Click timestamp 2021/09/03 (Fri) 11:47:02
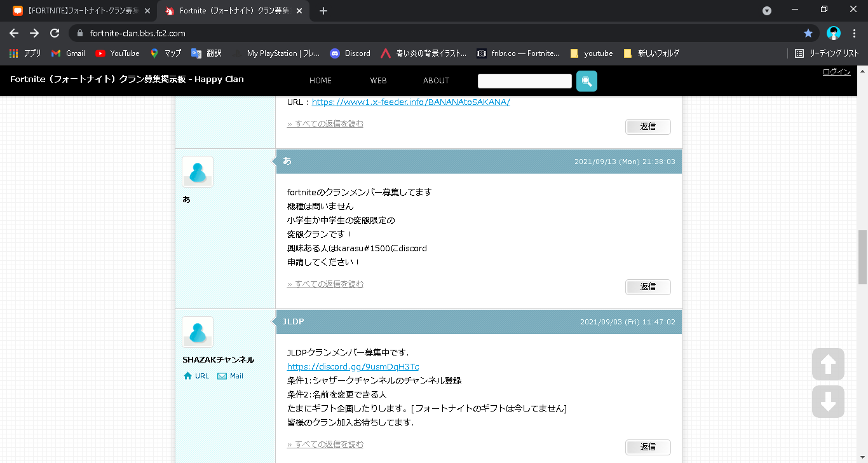The image size is (868, 463). 627,322
